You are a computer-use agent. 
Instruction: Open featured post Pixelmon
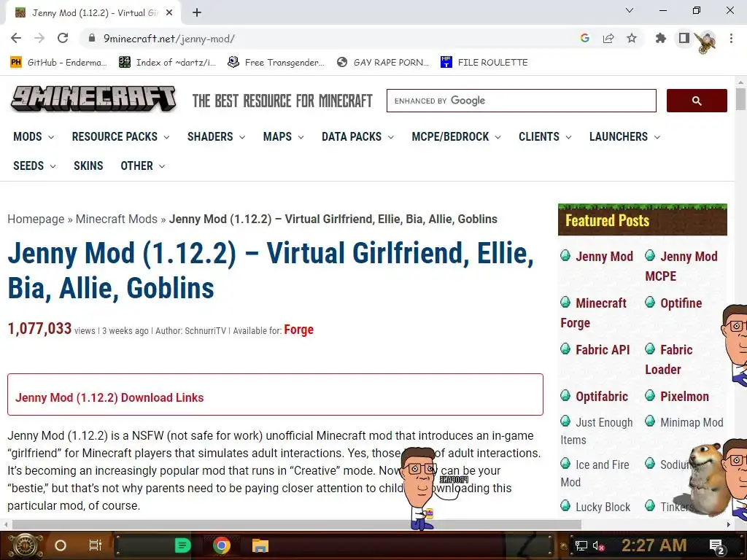tap(684, 396)
